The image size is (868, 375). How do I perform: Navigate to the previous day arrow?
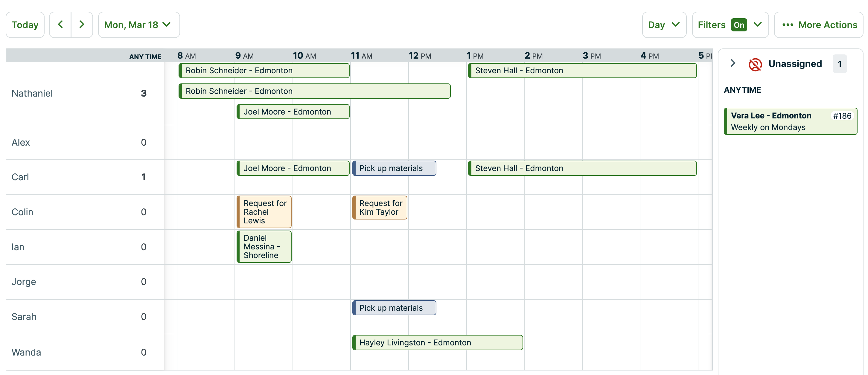[x=60, y=25]
